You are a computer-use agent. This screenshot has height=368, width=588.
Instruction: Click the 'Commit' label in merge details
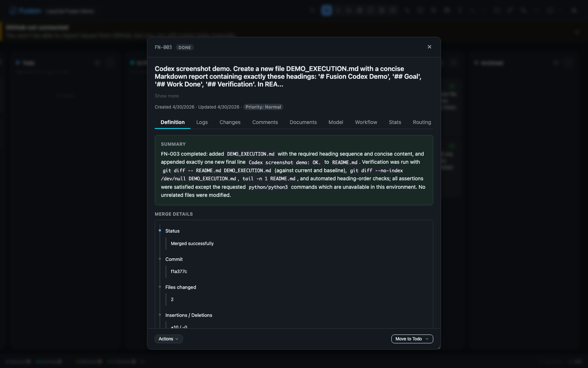174,259
